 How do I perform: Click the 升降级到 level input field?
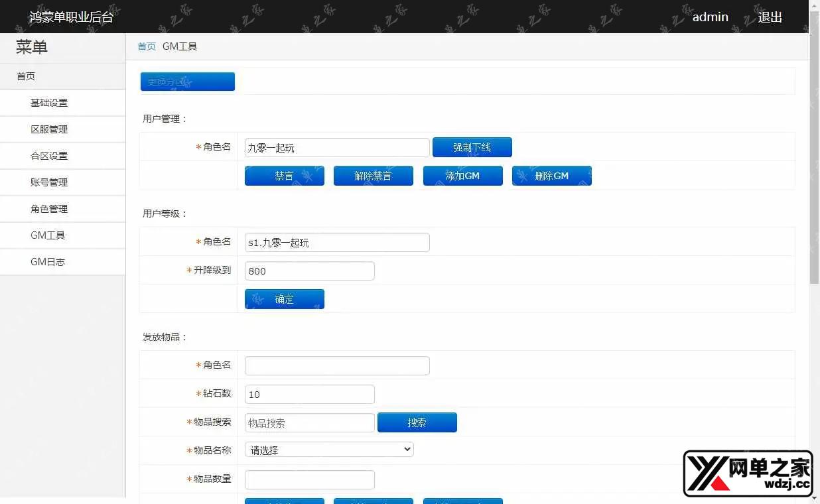(x=309, y=271)
